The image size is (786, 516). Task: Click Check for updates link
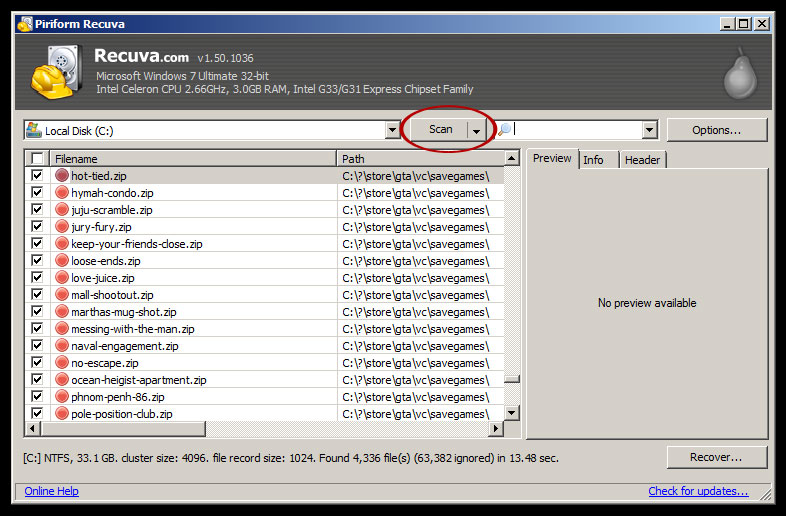(x=698, y=491)
